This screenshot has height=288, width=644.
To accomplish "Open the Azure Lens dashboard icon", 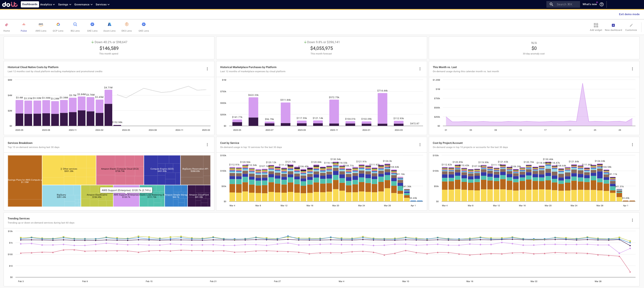I will 109,25.
